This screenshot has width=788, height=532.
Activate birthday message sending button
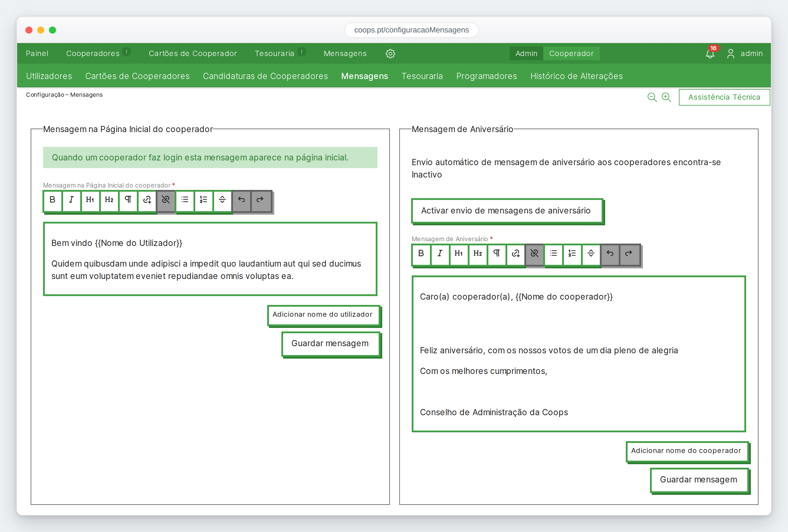point(507,211)
